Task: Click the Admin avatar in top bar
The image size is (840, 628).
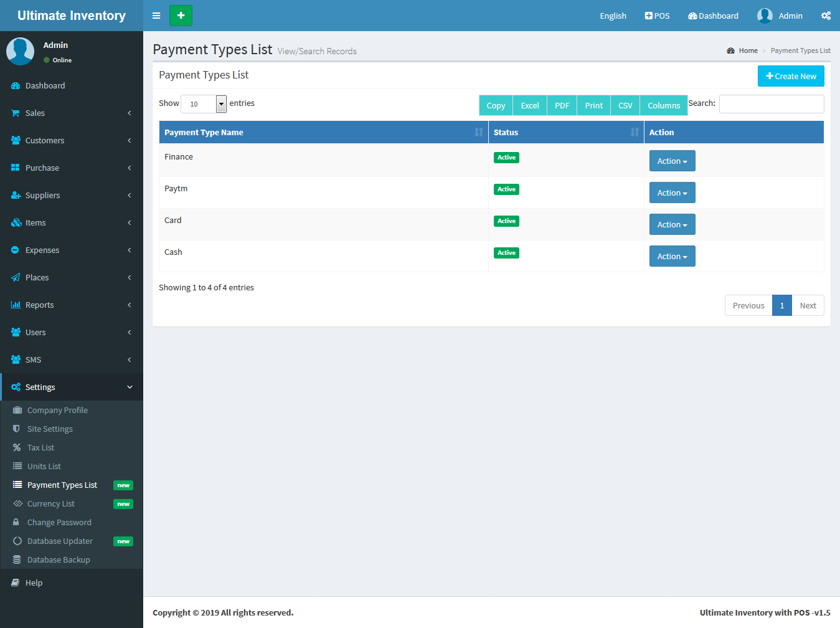Action: [x=765, y=16]
